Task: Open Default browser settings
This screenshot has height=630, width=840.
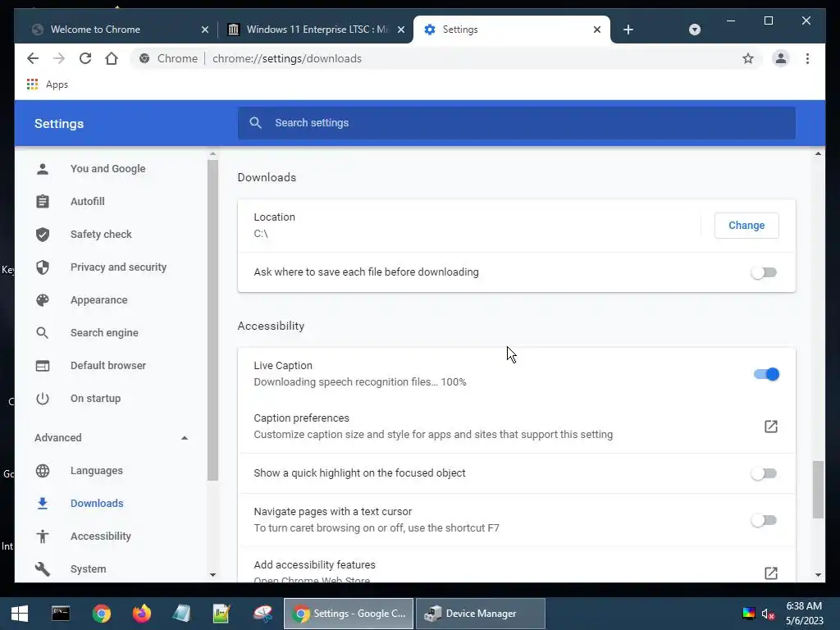Action: point(108,365)
